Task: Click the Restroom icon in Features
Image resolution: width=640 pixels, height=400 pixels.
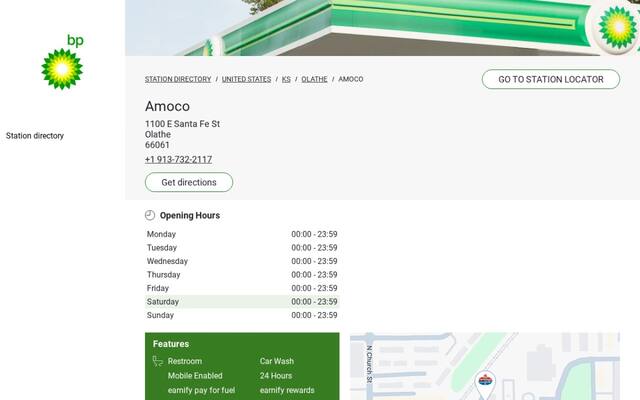Action: point(158,361)
